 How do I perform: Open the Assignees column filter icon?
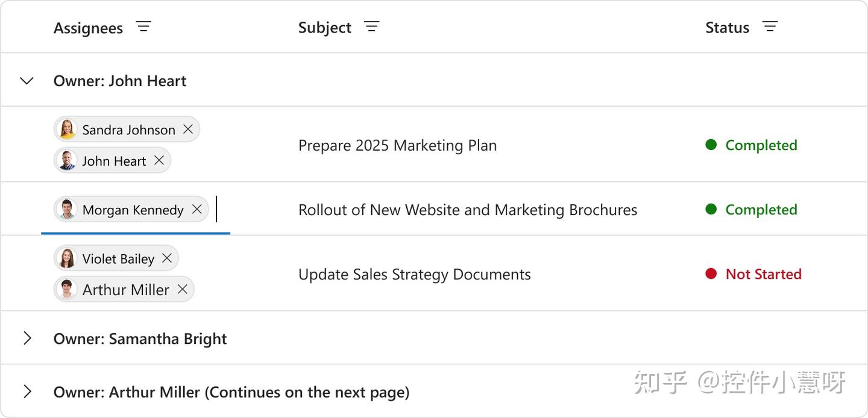pos(143,27)
